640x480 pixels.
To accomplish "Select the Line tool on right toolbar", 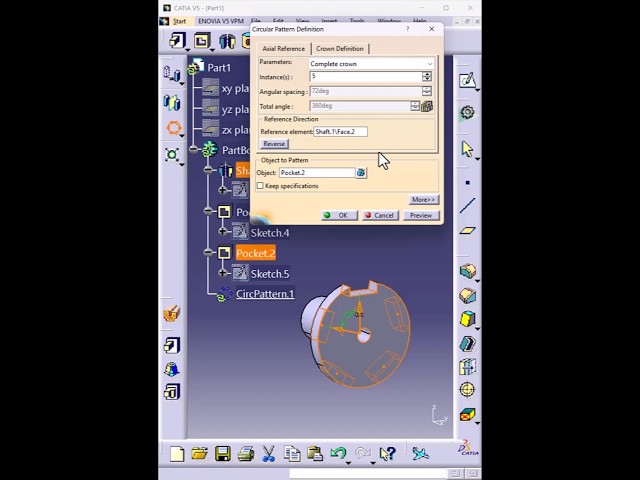I will 467,206.
